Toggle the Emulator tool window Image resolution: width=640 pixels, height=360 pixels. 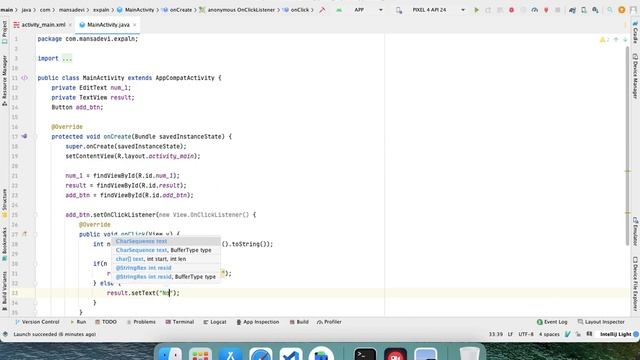pyautogui.click(x=635, y=231)
